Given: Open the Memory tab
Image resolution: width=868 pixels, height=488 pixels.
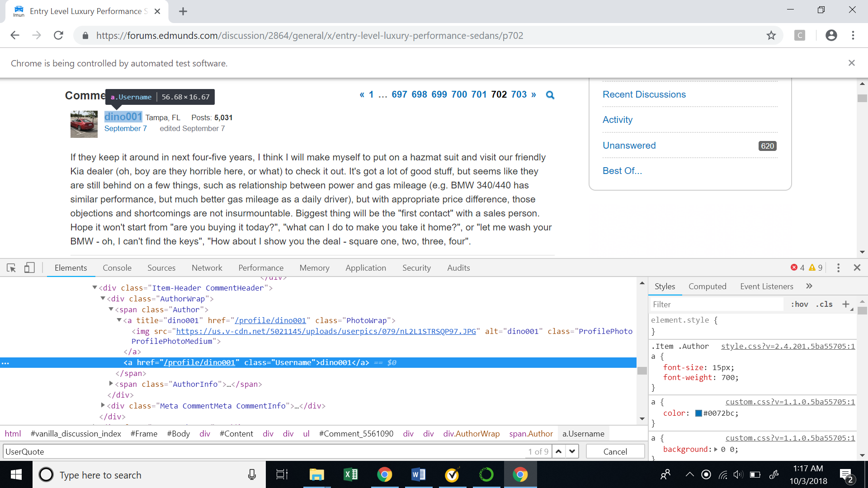Looking at the screenshot, I should tap(314, 268).
